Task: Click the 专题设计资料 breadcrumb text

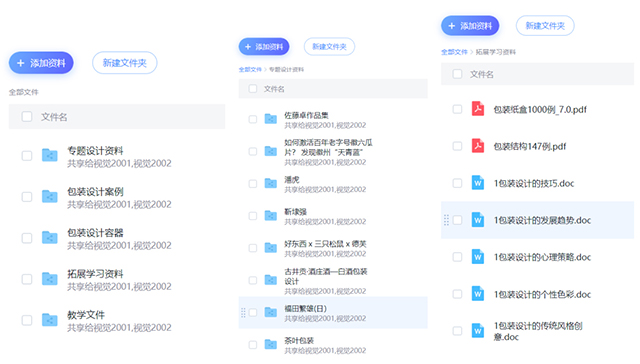Action: (x=287, y=69)
